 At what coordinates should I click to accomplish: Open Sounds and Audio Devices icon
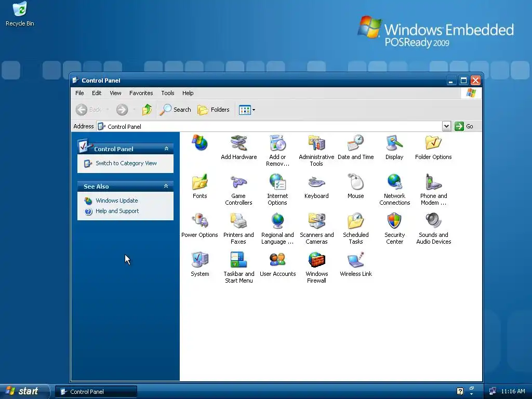click(433, 221)
